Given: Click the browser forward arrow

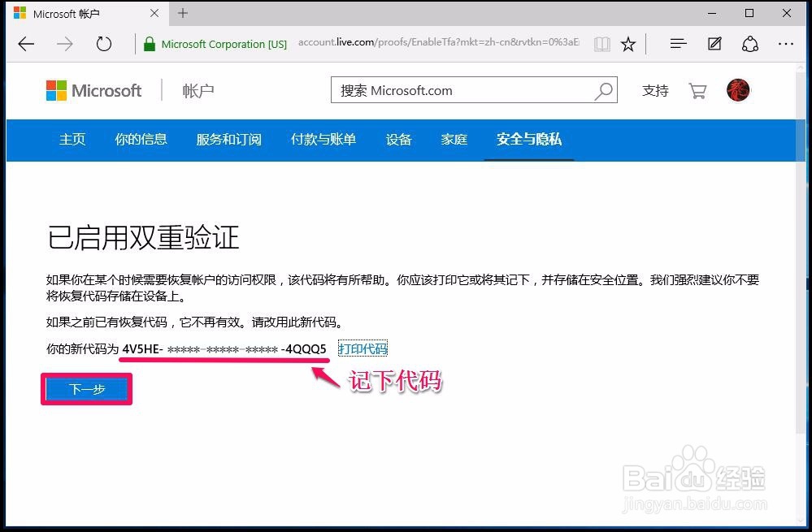Looking at the screenshot, I should point(65,44).
